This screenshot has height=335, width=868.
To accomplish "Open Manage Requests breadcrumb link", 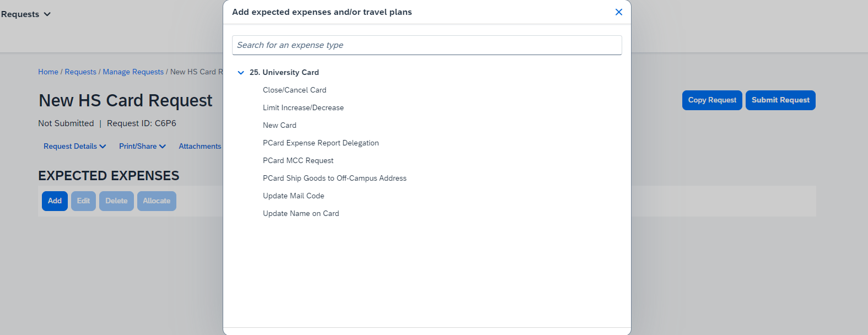I will 133,72.
